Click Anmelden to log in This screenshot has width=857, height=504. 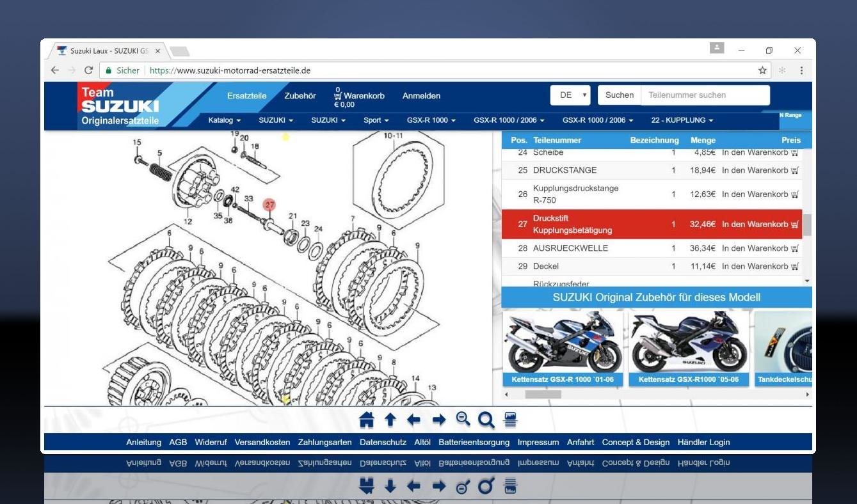421,96
